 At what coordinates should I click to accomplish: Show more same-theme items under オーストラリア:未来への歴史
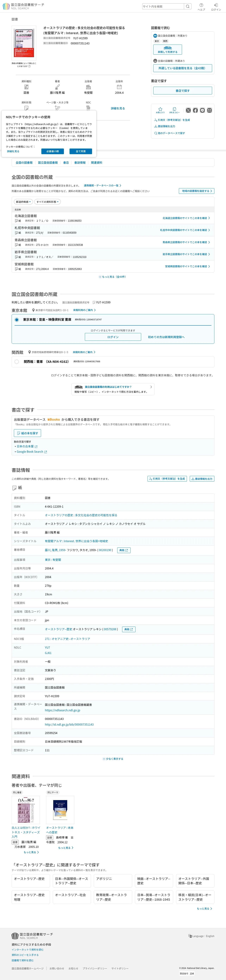click(66, 848)
